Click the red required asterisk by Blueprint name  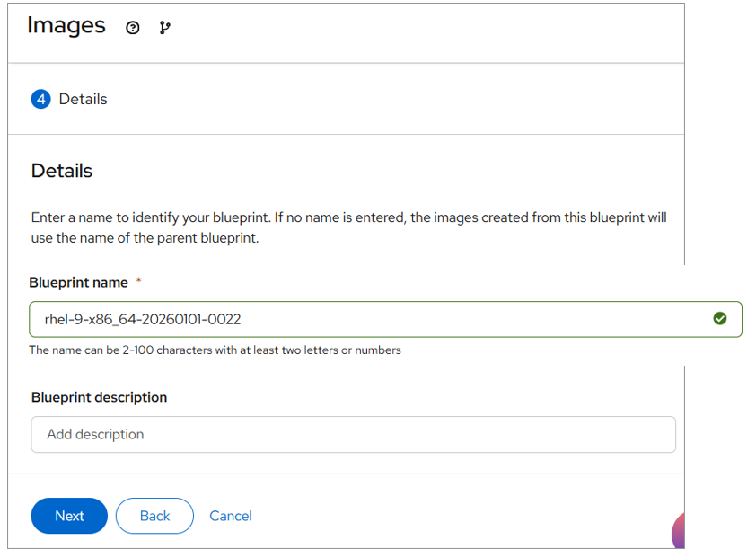pos(138,282)
